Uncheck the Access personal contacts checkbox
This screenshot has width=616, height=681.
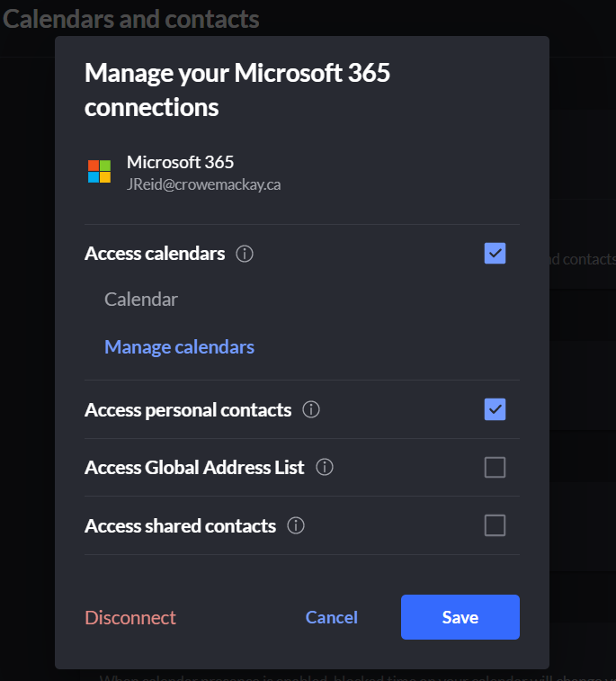[495, 409]
